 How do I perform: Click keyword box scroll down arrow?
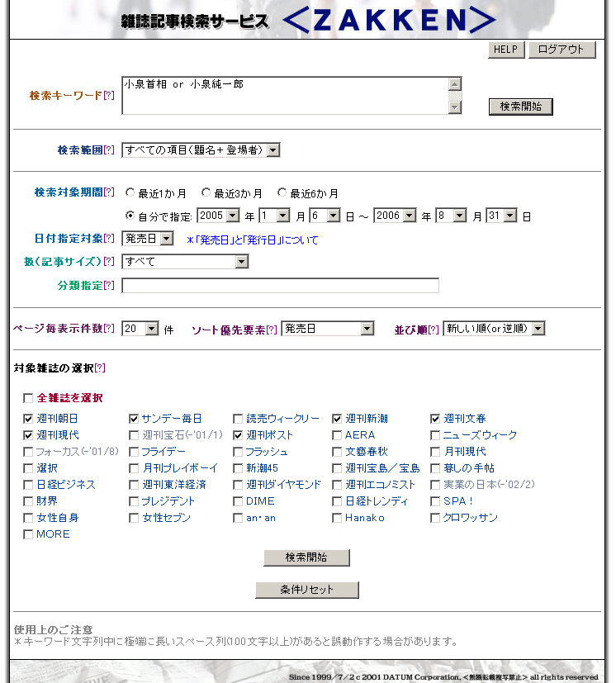pyautogui.click(x=454, y=107)
